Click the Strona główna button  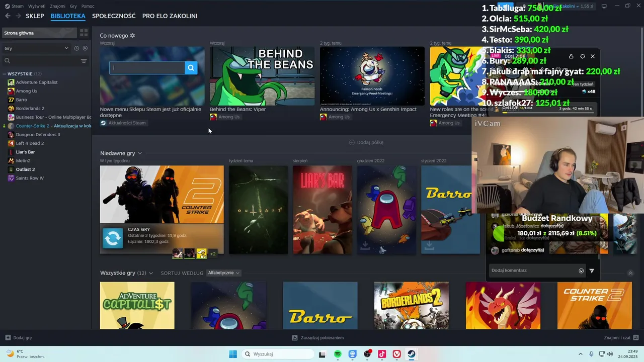(x=39, y=33)
